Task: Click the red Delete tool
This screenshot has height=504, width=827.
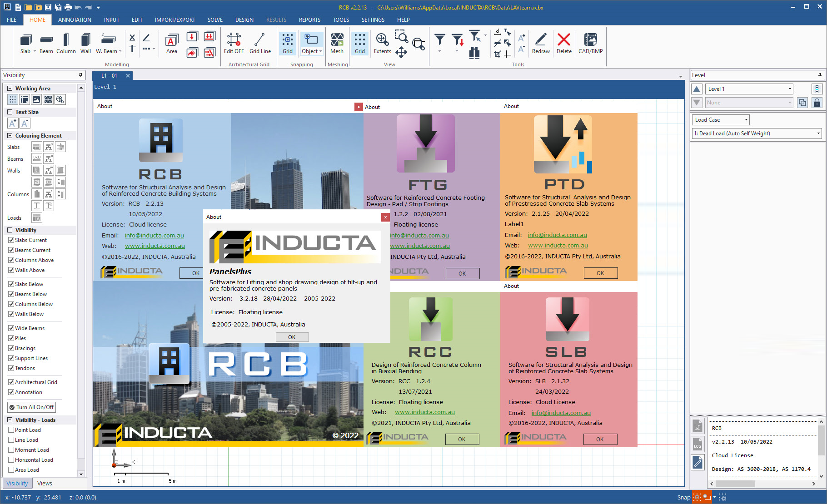Action: [x=564, y=44]
